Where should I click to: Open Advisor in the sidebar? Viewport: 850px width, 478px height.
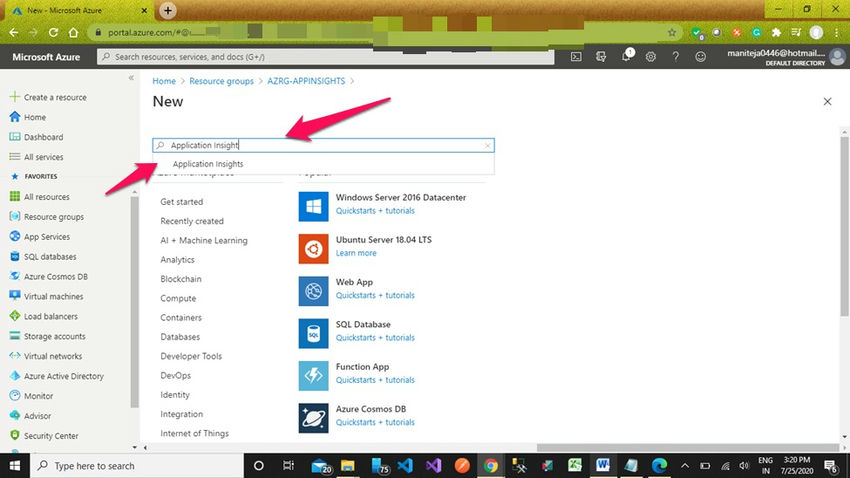tap(30, 416)
